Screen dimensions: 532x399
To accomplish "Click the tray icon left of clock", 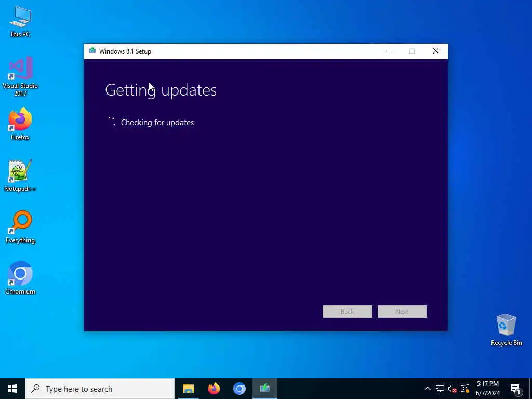I will [x=465, y=389].
